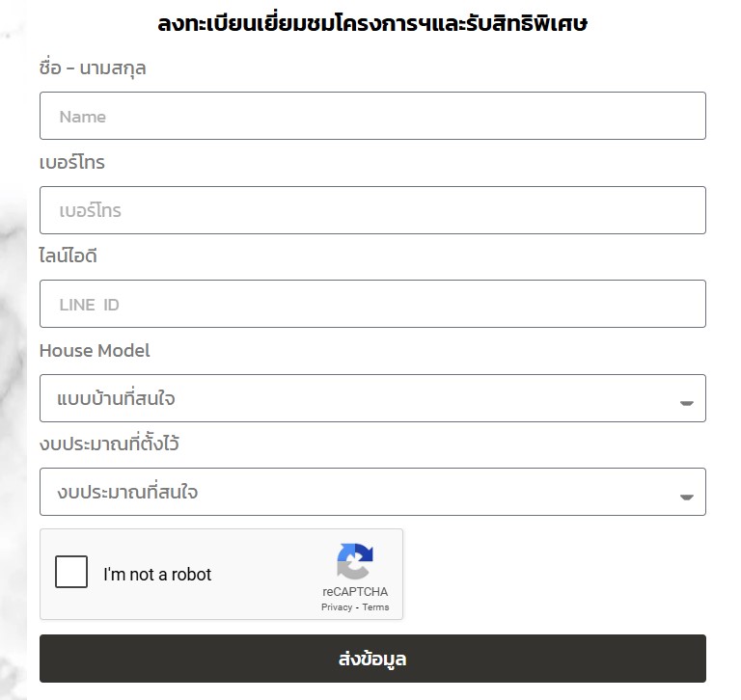This screenshot has width=741, height=700.
Task: Click the งบประมาณที่ตั้งไว้ label text
Action: tap(109, 444)
